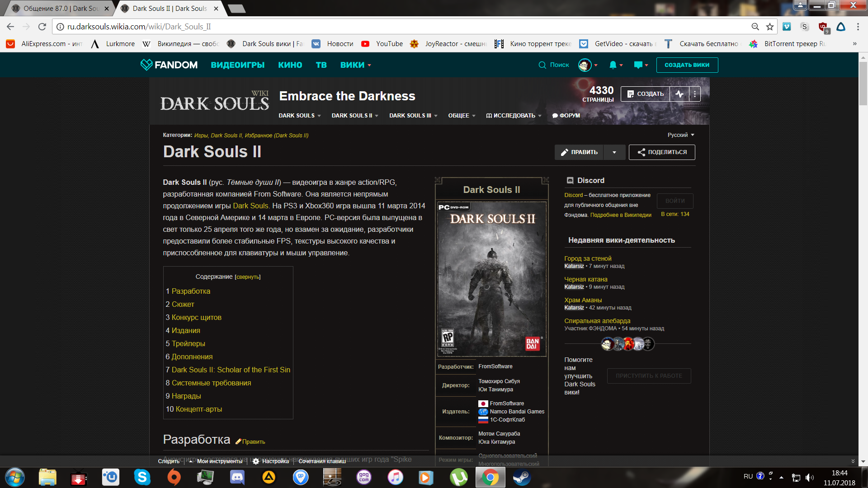The height and width of the screenshot is (488, 868).
Task: Open ВИДЕОИГРЫ in Fandom menu
Action: click(x=238, y=65)
